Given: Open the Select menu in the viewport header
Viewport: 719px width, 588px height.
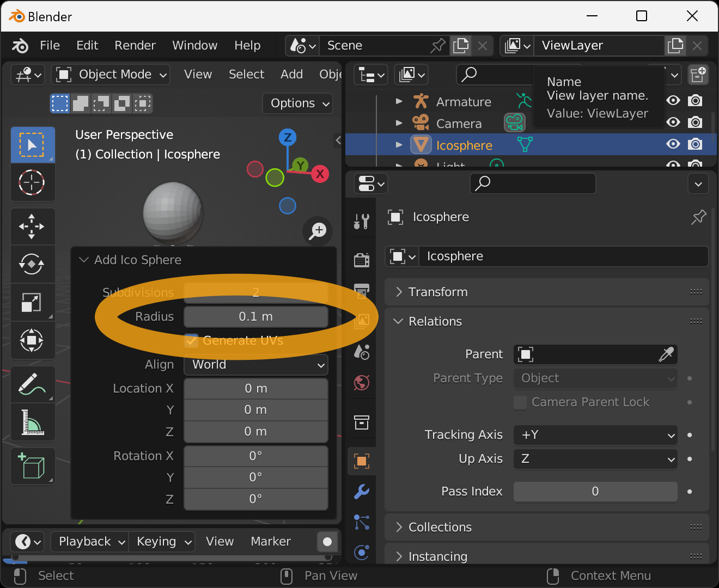Looking at the screenshot, I should coord(246,74).
